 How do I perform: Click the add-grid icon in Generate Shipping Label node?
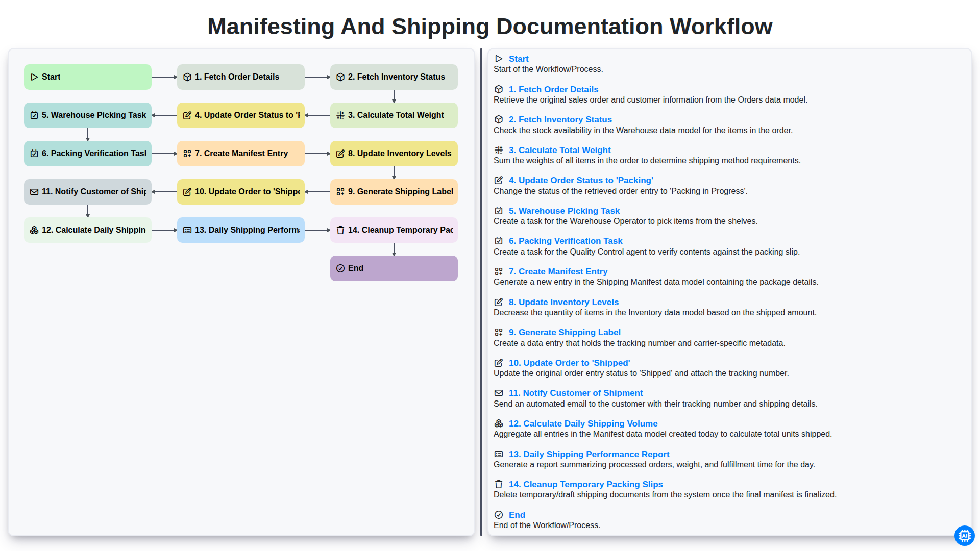tap(340, 192)
